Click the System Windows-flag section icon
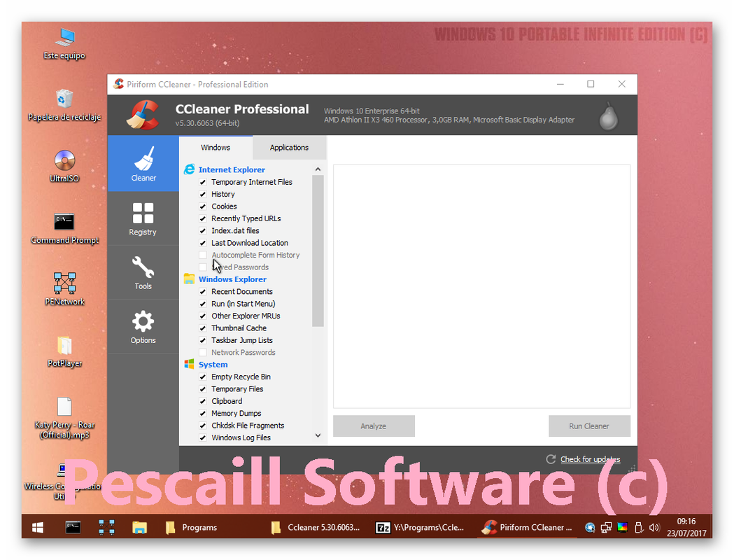Screen dimensions: 734x560 pyautogui.click(x=189, y=364)
